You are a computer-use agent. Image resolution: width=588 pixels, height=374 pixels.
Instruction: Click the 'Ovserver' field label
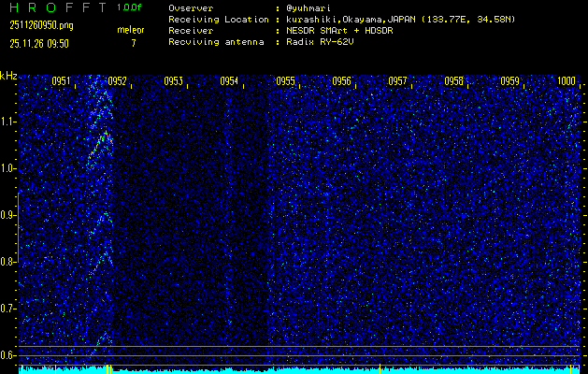tap(191, 8)
